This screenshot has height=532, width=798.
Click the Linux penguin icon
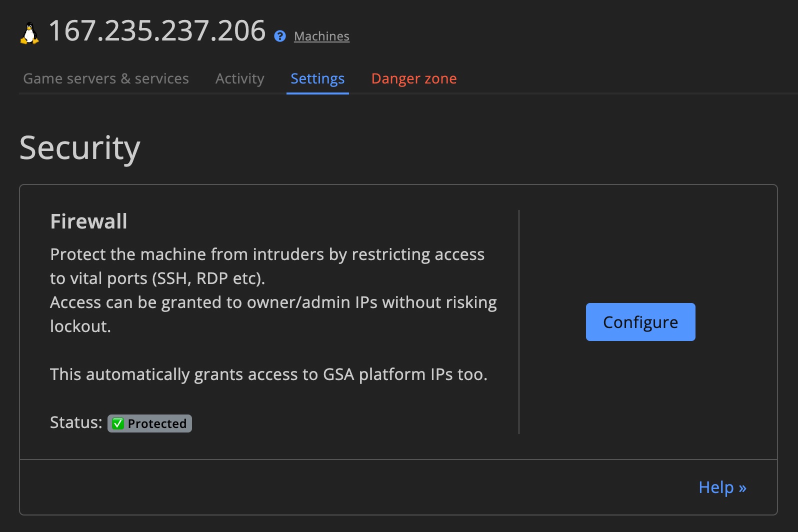point(29,33)
